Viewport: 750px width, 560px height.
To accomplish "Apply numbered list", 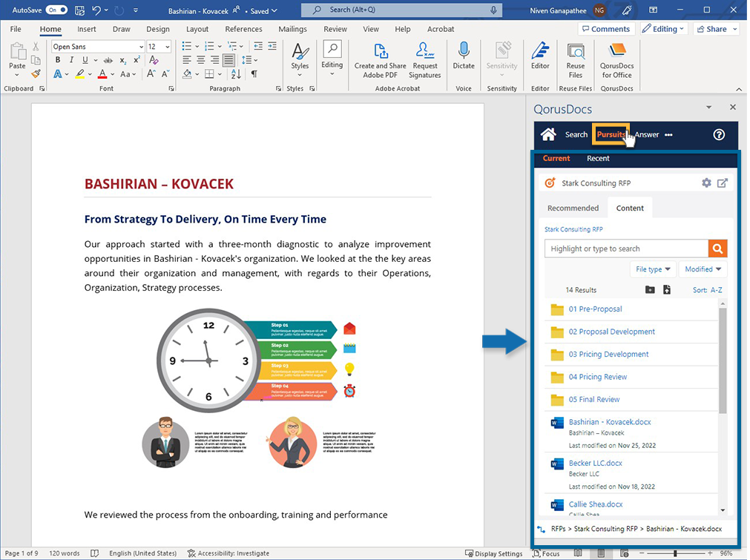I will pos(209,47).
